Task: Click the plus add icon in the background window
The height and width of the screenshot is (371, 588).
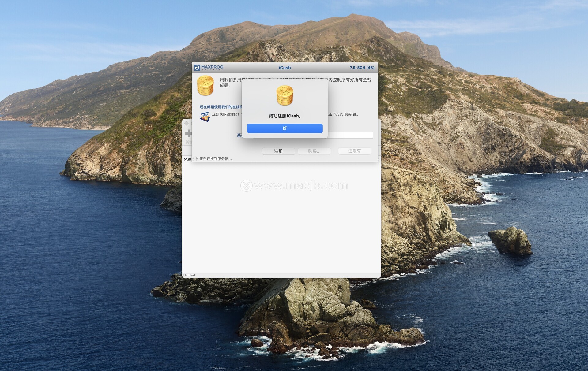Action: click(x=188, y=133)
